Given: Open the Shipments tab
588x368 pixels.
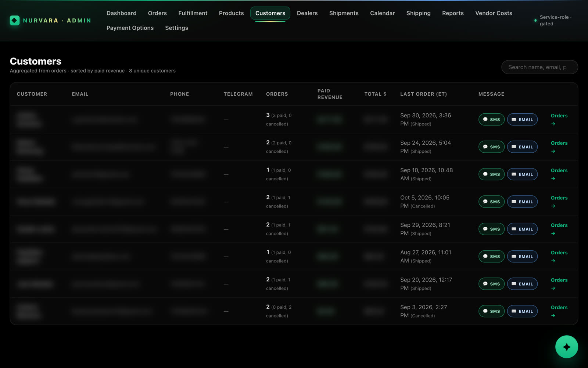Looking at the screenshot, I should [x=344, y=13].
